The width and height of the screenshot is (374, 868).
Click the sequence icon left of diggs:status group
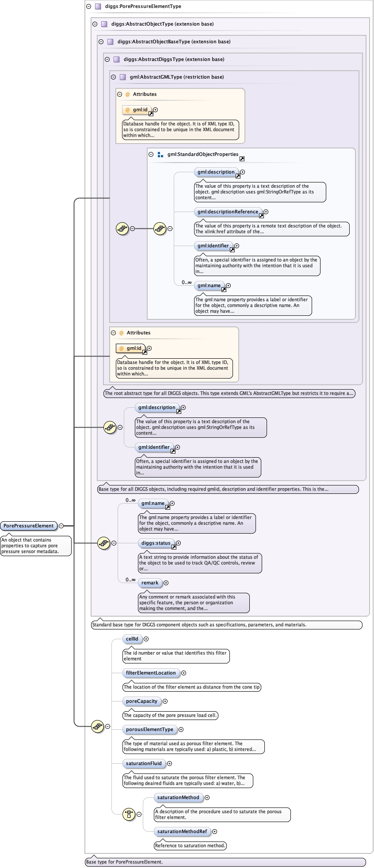coord(103,543)
